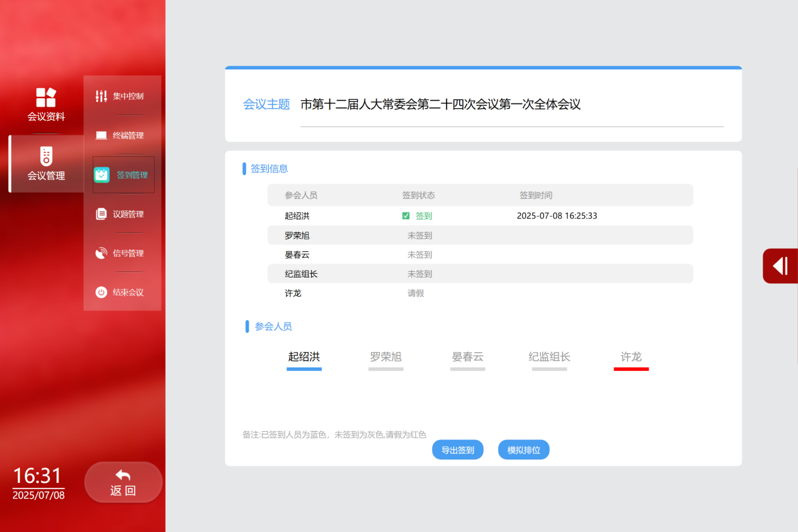Screen dimensions: 798x532
Task: Open the 会议资料 grid icon
Action: point(46,97)
